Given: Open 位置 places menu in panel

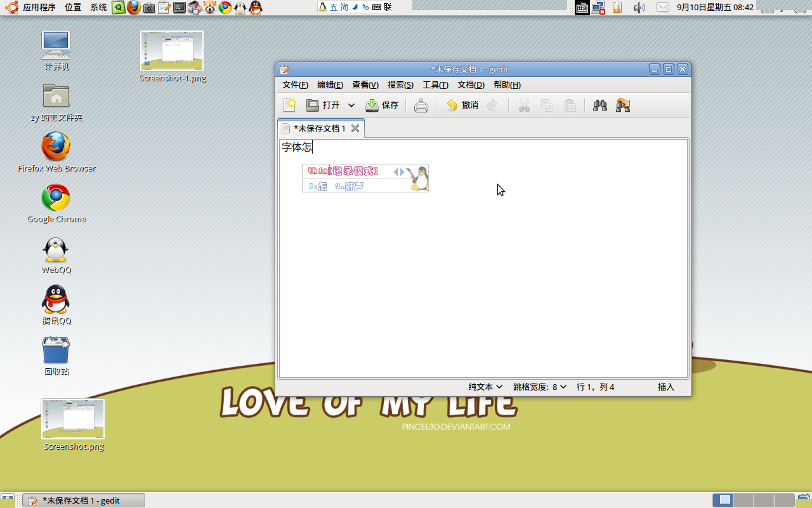Looking at the screenshot, I should pyautogui.click(x=73, y=8).
